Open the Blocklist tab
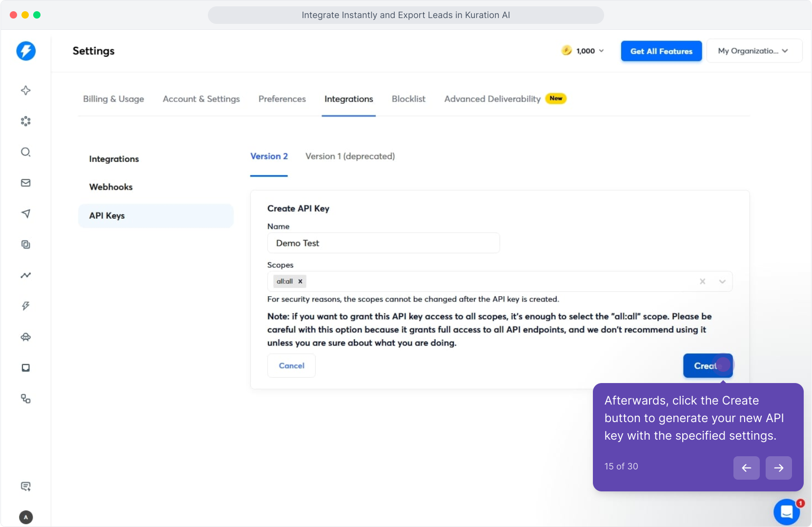The height and width of the screenshot is (527, 812). 408,99
